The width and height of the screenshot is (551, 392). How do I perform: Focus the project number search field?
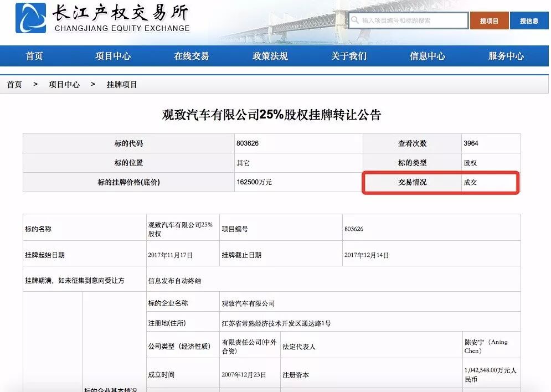click(x=409, y=20)
